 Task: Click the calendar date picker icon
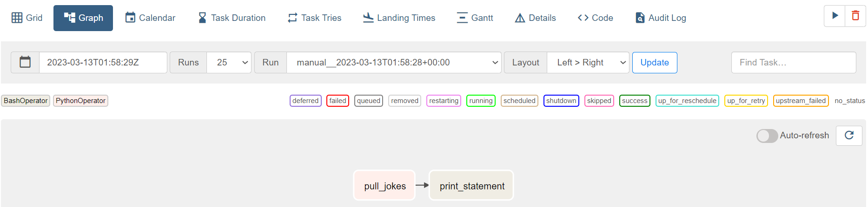[x=25, y=62]
